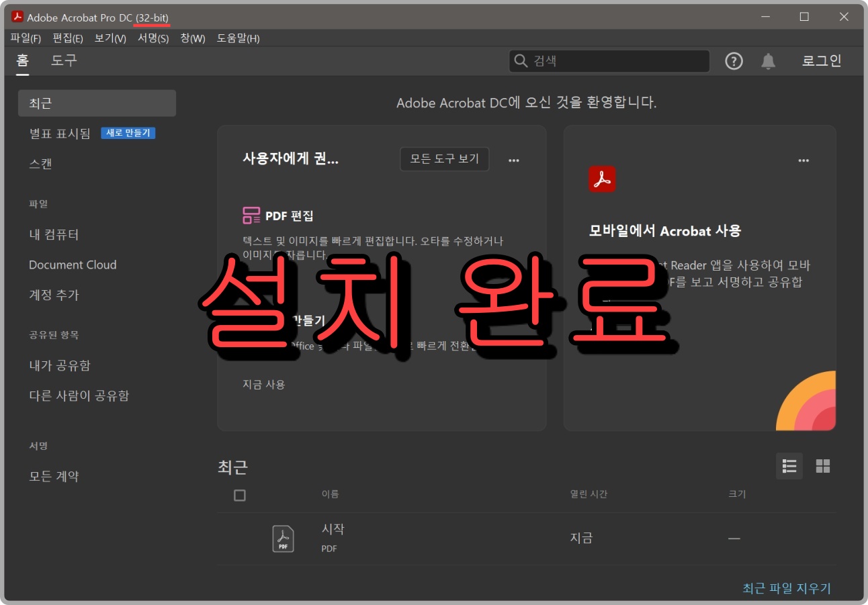The image size is (868, 605).
Task: Click the 모든 도구 보기 button
Action: (x=444, y=159)
